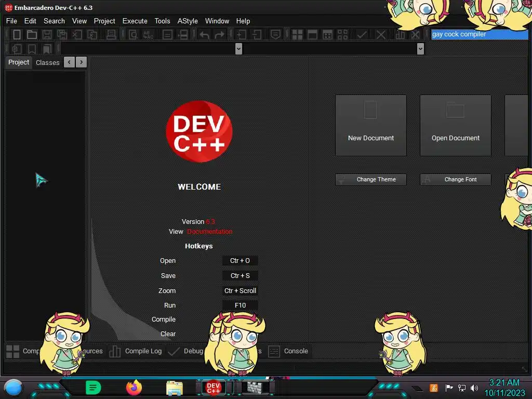Click the Ctr + O hotkey box
Viewport: 532px width, 399px height.
coord(240,261)
